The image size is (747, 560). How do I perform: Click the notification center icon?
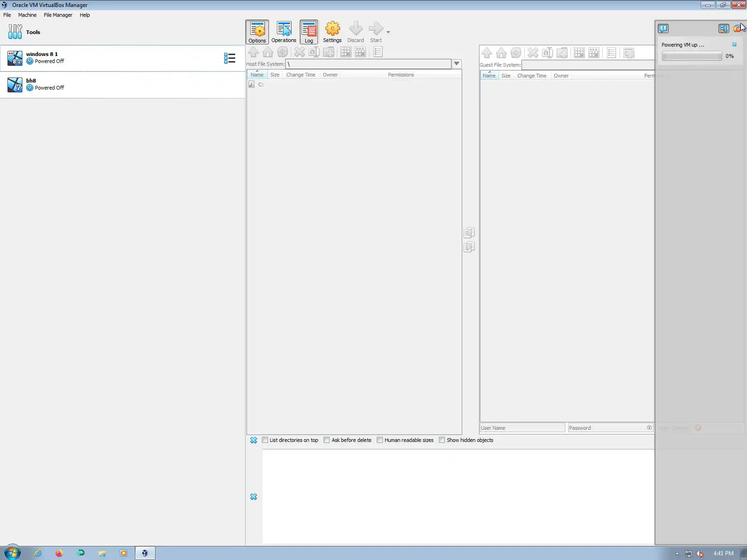click(x=663, y=28)
